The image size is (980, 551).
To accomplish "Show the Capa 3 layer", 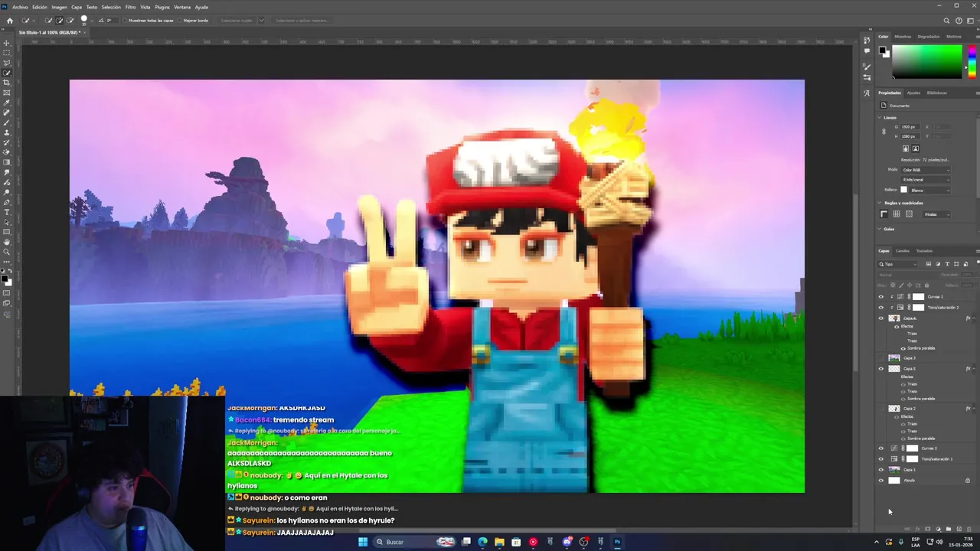I will click(x=880, y=358).
